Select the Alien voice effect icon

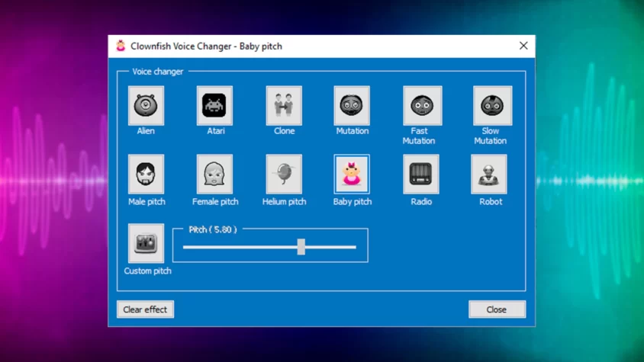click(146, 105)
